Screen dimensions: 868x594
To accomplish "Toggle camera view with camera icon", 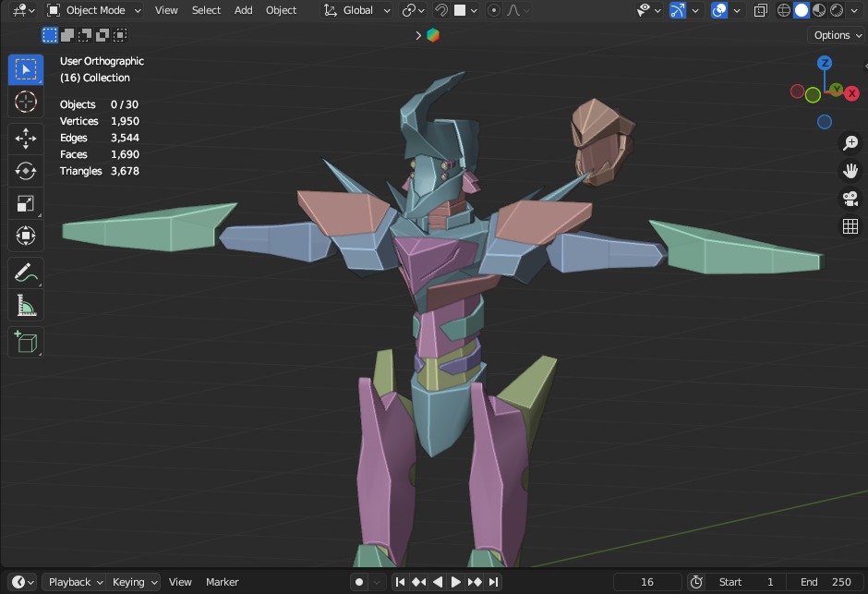I will 850,199.
